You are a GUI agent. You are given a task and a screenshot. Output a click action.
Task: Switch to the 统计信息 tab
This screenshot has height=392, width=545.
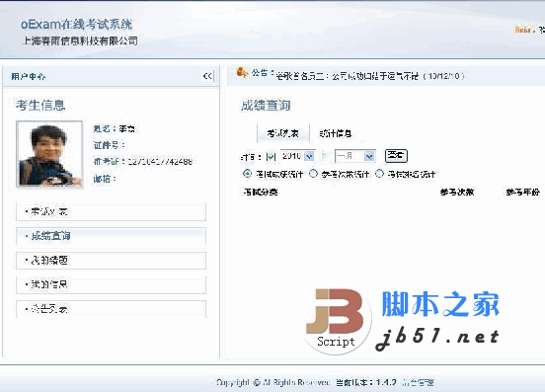(336, 133)
